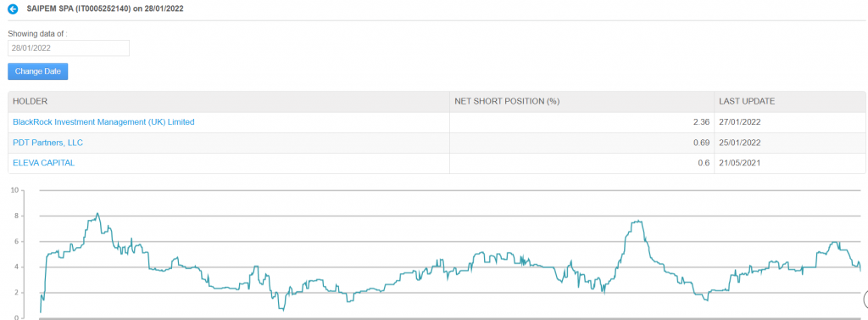Click the partial circle icon at right edge

[x=865, y=300]
